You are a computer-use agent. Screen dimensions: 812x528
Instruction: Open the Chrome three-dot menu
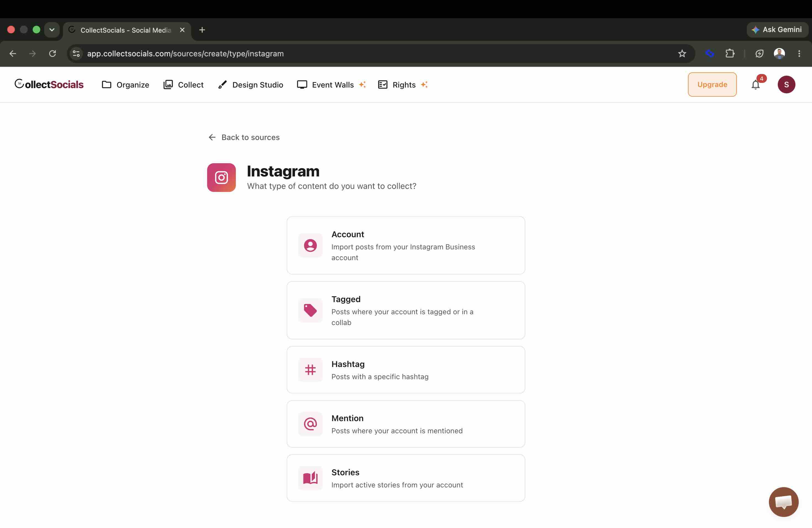pos(799,54)
